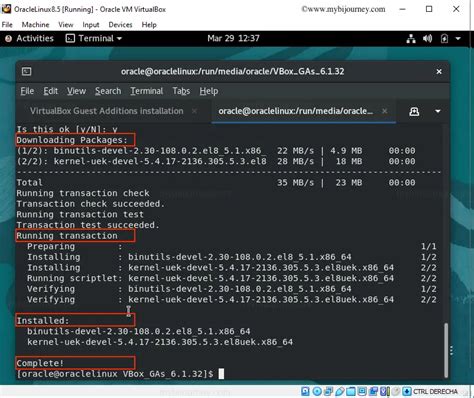
Task: Click the display monitor status icon
Action: point(362,391)
